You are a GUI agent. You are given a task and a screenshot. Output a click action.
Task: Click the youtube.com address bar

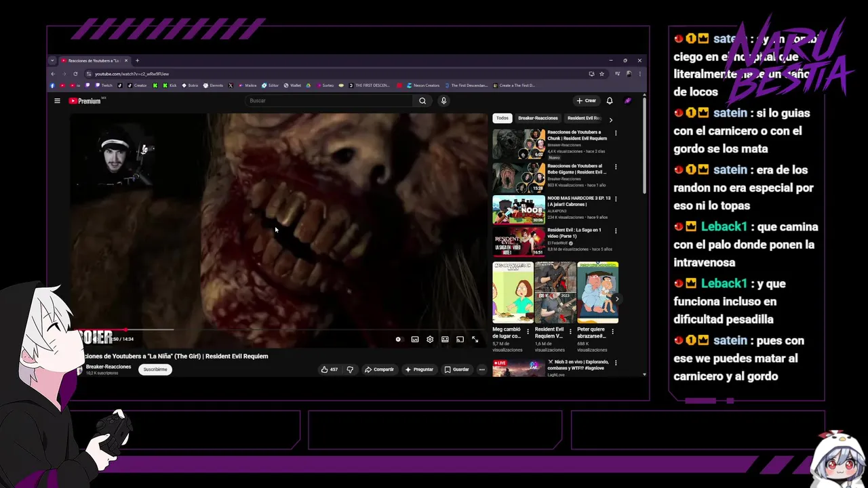pos(336,74)
